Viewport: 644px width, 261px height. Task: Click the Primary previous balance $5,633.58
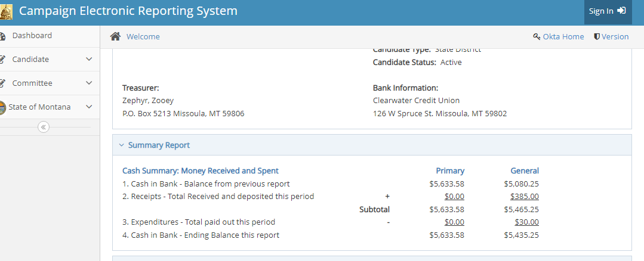click(447, 184)
